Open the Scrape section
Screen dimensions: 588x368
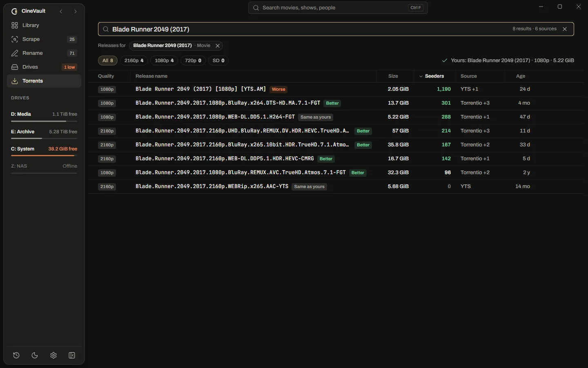(x=44, y=39)
